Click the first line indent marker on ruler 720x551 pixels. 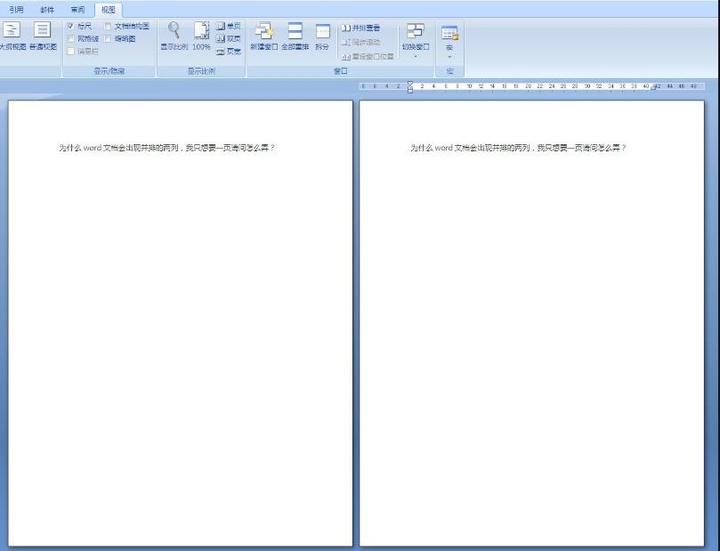pos(410,84)
